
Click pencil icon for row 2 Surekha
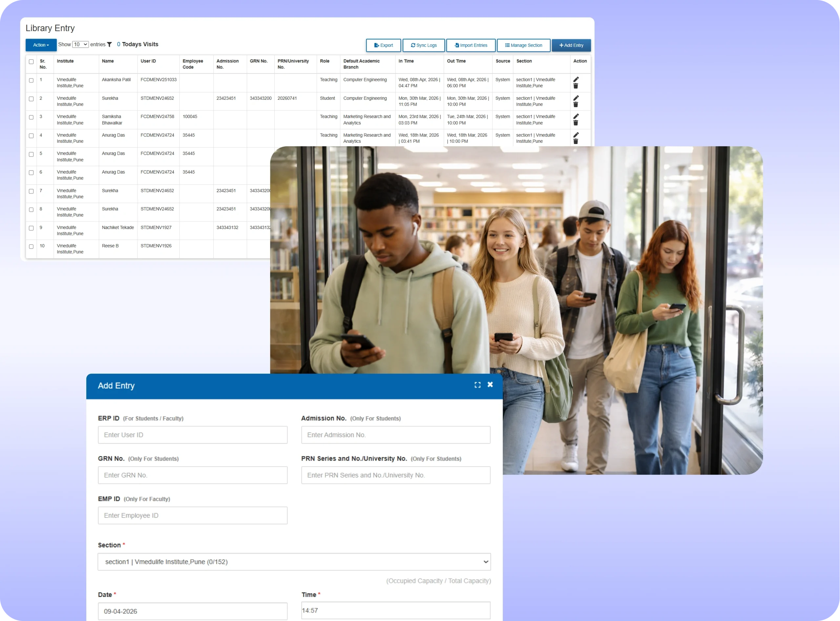pos(576,98)
